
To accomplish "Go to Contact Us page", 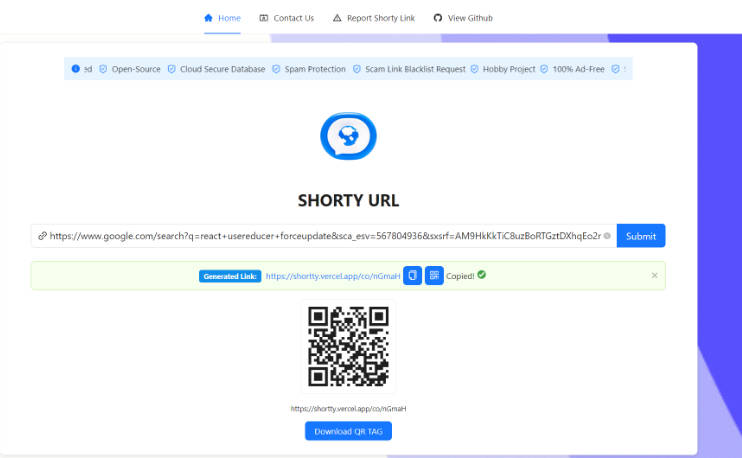I will (286, 18).
